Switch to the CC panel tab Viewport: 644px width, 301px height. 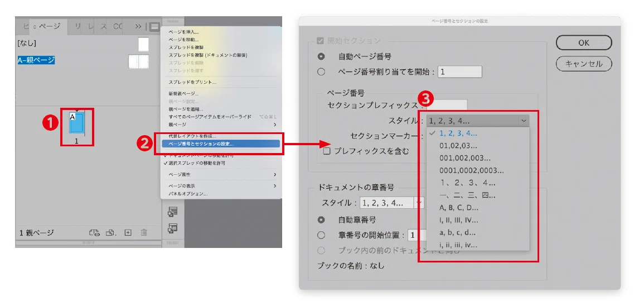(118, 26)
